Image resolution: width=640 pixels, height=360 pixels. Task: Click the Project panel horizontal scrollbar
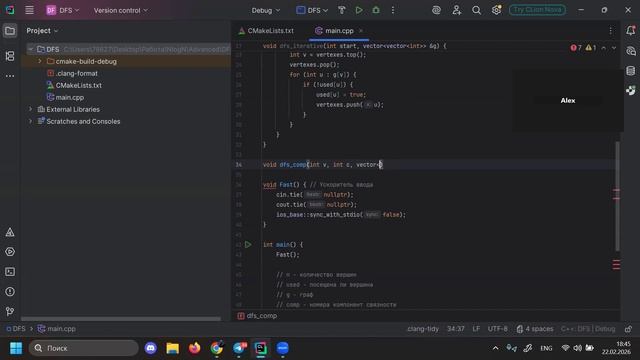[x=121, y=318]
